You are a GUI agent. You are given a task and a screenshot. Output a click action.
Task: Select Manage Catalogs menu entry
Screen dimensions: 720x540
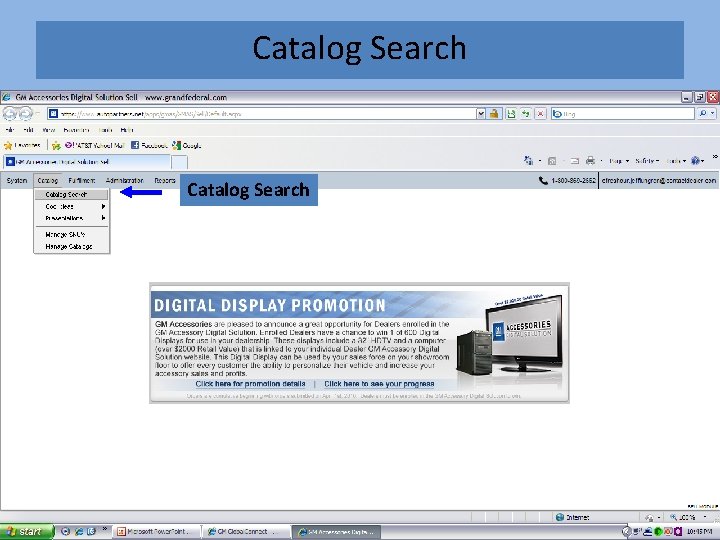pyautogui.click(x=71, y=247)
